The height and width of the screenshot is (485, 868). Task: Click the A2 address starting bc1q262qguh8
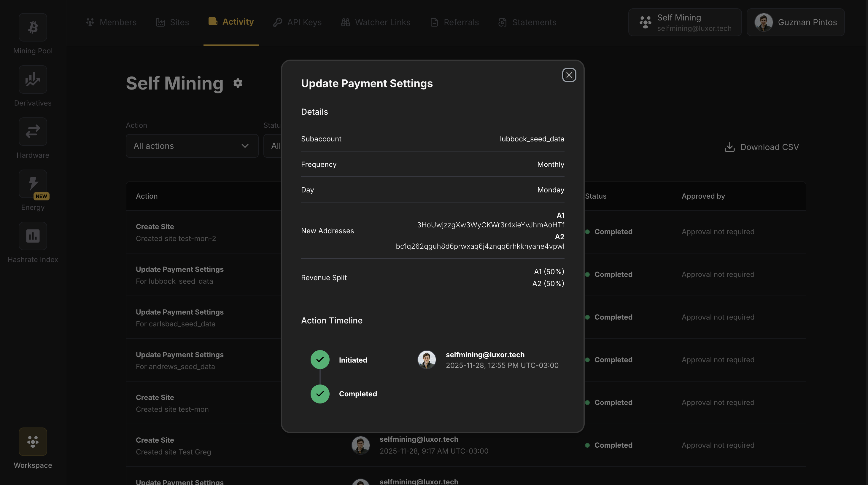pos(480,246)
